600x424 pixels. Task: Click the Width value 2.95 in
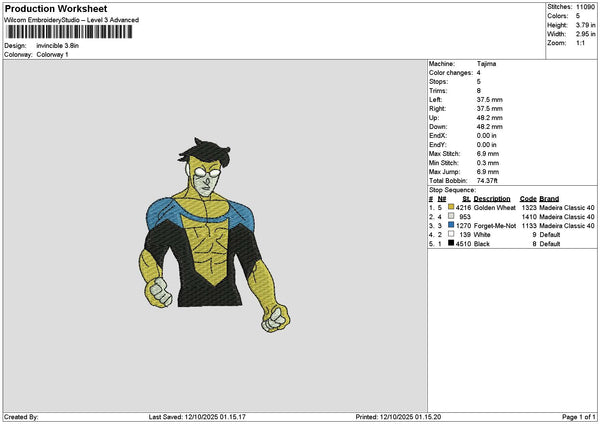(585, 34)
